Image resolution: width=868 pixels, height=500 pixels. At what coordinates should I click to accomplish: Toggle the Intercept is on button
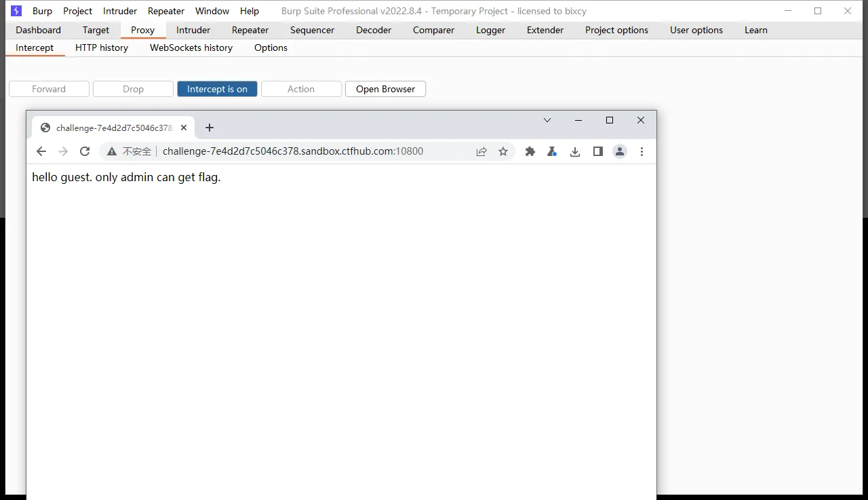tap(217, 89)
